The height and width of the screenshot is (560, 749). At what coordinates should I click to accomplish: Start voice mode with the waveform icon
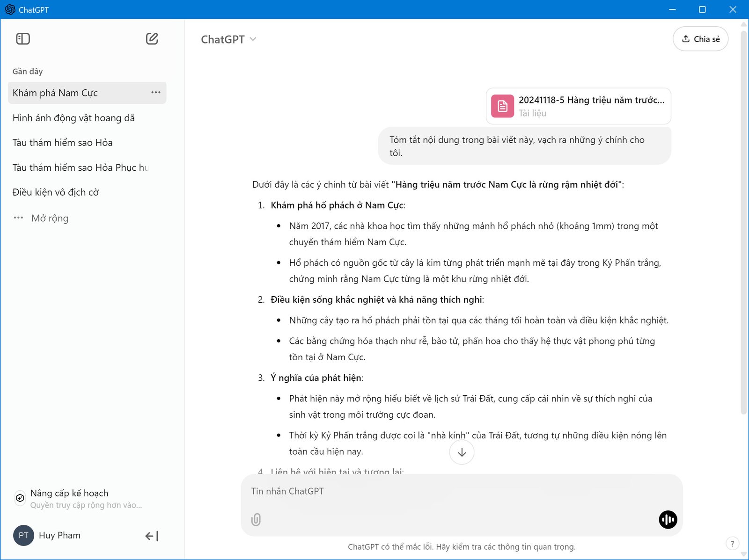[x=668, y=519]
